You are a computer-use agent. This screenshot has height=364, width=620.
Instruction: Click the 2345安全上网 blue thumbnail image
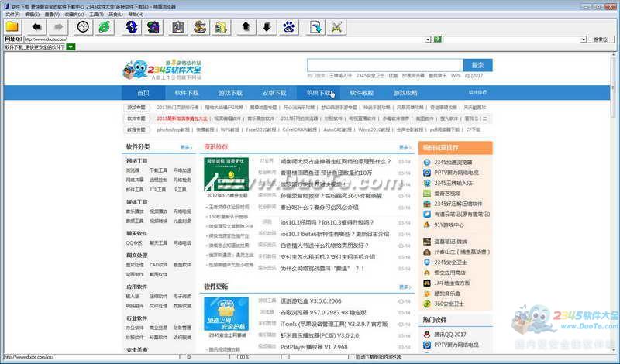tap(226, 314)
